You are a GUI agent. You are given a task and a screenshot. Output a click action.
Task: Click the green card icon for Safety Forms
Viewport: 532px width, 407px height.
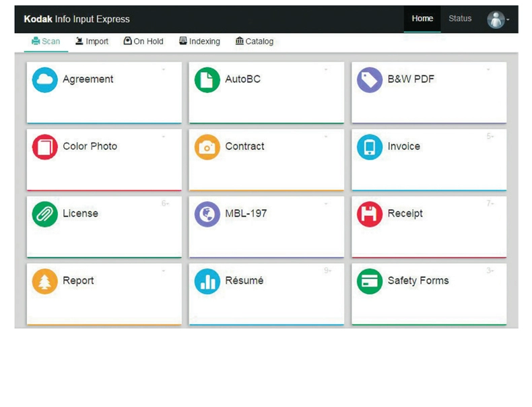(370, 281)
